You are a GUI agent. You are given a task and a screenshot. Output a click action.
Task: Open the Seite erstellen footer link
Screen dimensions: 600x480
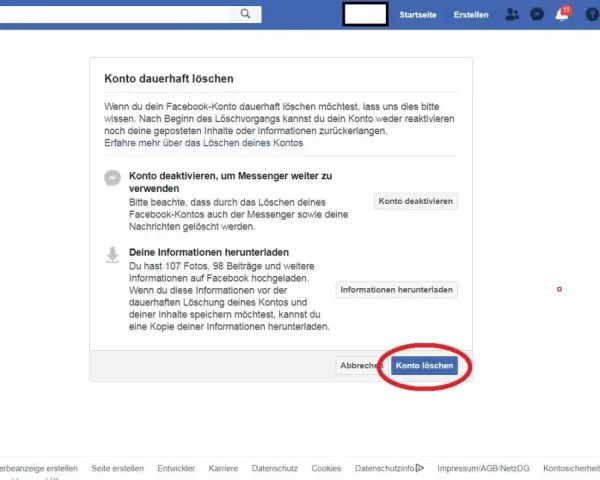pos(117,468)
